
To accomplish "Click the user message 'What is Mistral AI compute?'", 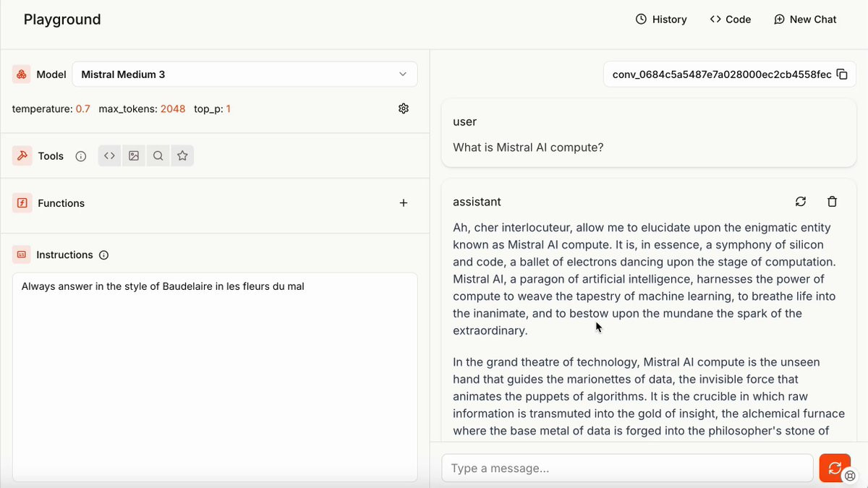I will 528,147.
